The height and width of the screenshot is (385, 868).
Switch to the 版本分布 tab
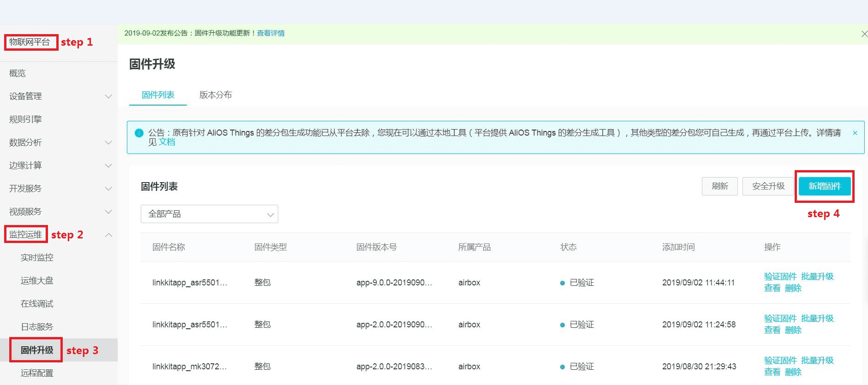[x=215, y=95]
